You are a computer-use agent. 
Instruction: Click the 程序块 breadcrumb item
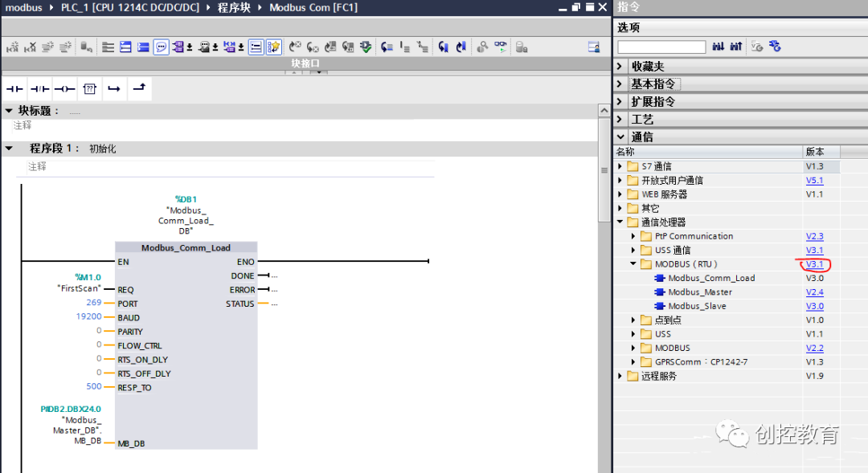[x=234, y=8]
